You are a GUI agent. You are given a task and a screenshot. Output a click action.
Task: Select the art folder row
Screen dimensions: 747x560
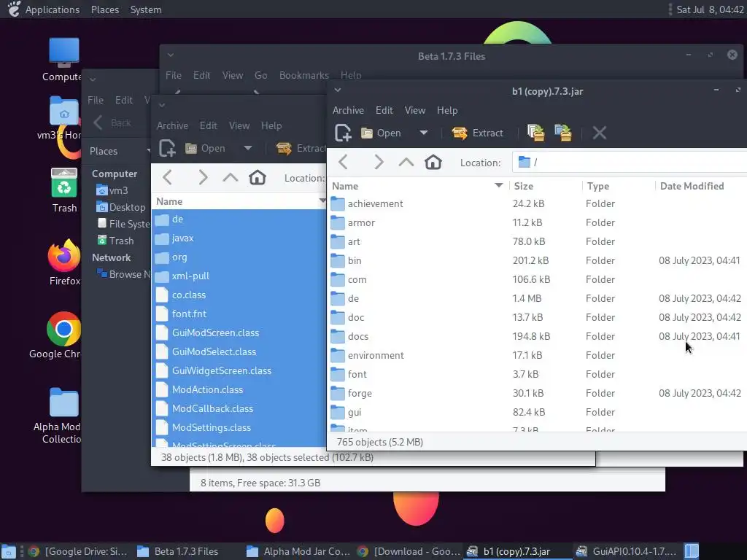538,242
